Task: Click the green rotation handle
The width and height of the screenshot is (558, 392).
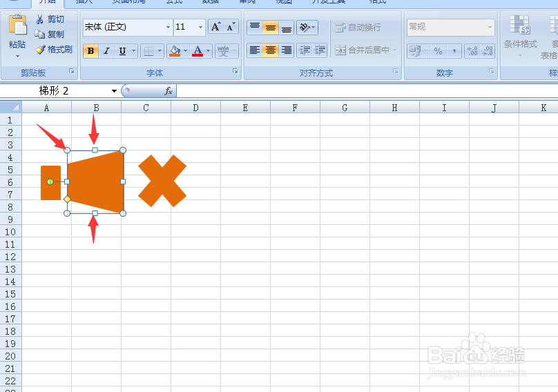Action: 50,182
